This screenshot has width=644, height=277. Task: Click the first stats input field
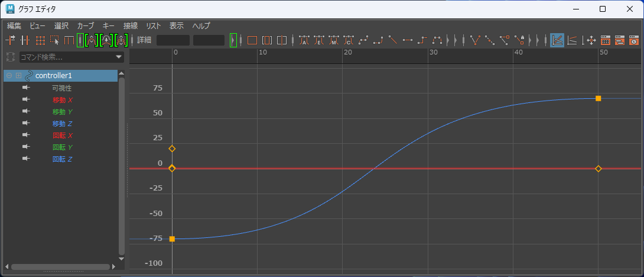[173, 40]
